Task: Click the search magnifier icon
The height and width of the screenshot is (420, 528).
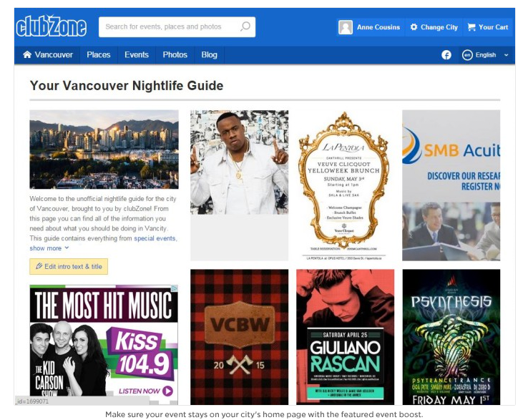Action: click(245, 26)
